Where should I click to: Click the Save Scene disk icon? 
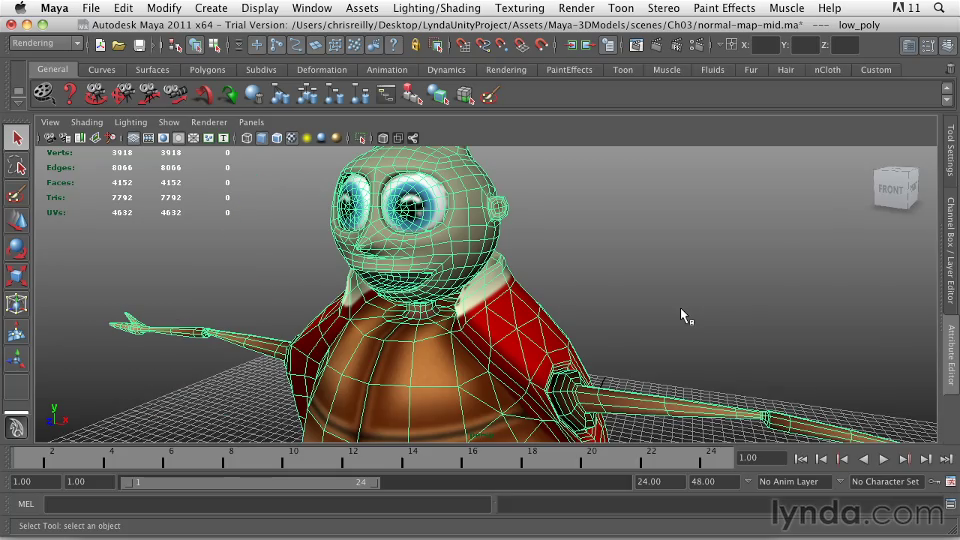coord(140,45)
